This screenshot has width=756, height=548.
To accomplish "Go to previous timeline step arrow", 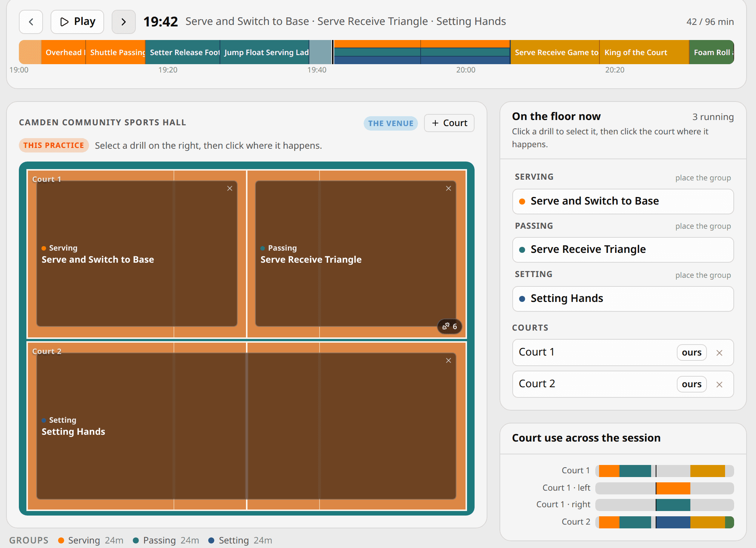I will (31, 22).
